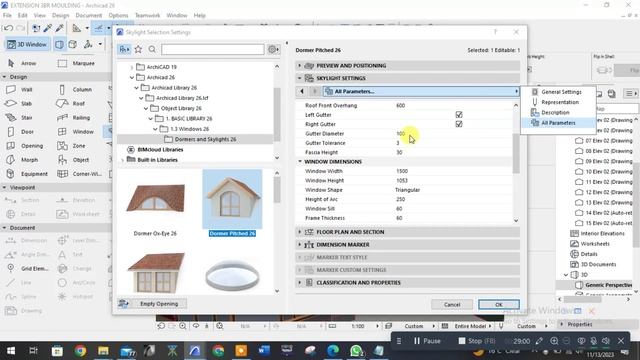
Task: Select the Column tool
Action: point(76,89)
